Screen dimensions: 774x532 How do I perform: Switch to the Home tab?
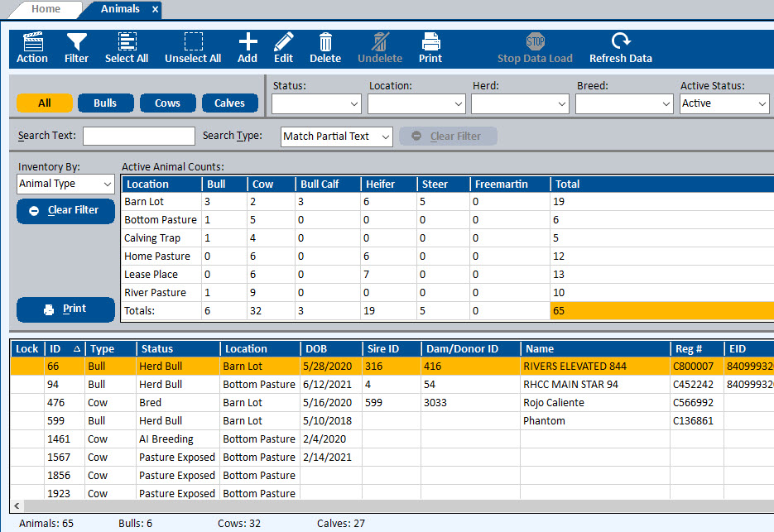pyautogui.click(x=46, y=9)
